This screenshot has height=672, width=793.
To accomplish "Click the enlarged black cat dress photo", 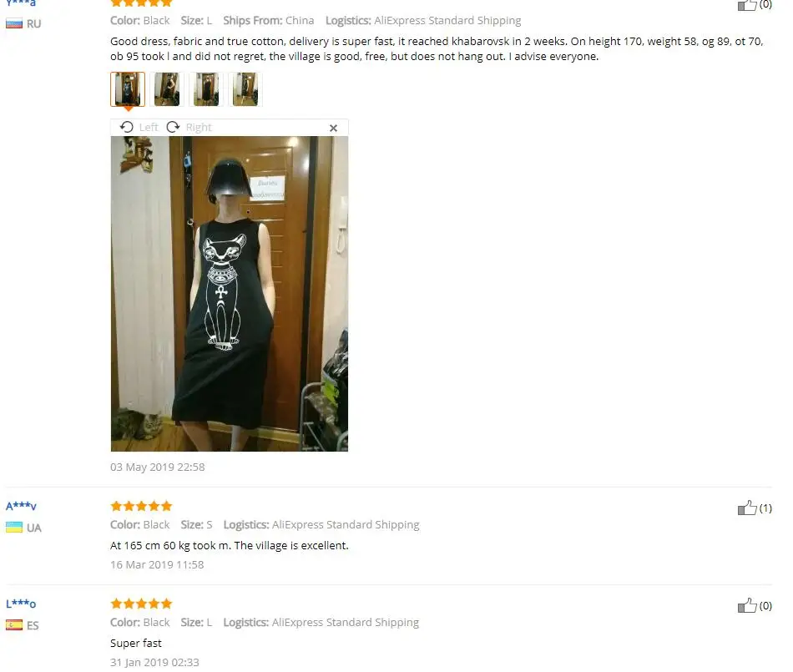I will [229, 294].
